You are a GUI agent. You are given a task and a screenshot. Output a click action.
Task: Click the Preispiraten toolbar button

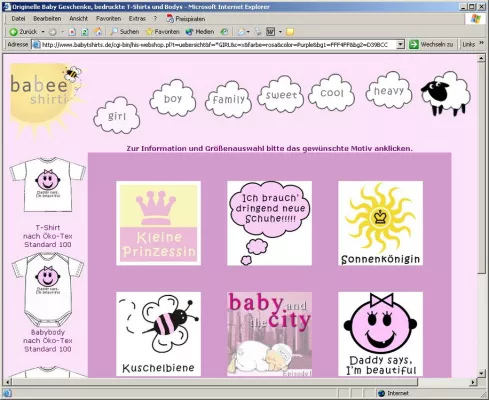(186, 19)
